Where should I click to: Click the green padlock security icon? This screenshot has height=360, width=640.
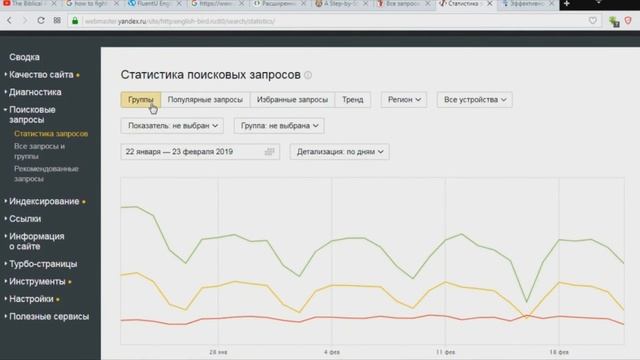(x=75, y=20)
